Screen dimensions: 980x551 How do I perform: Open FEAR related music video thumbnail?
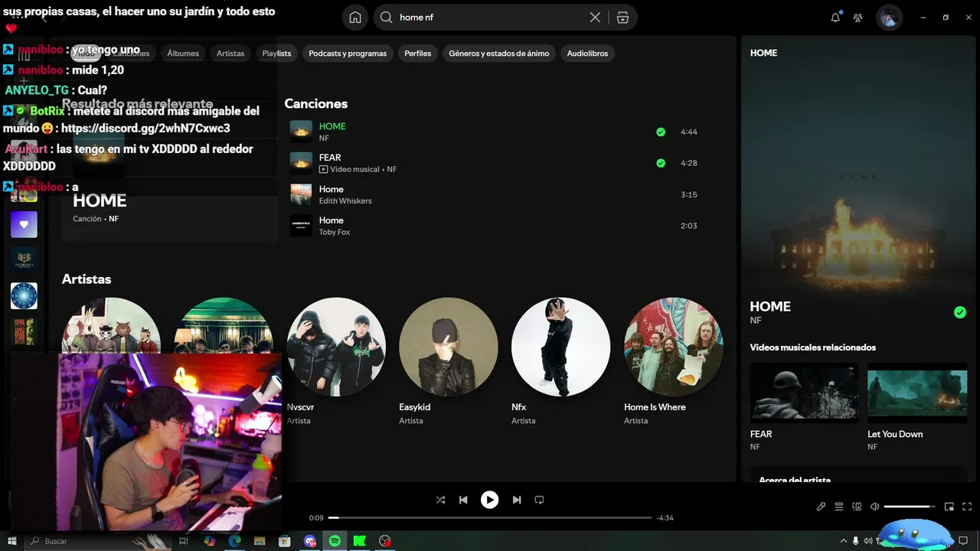805,393
